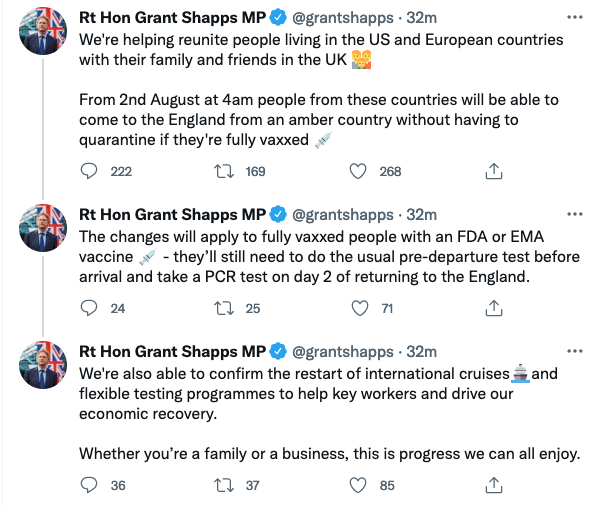Retweet the tweet with 25 retweets
This screenshot has width=601, height=506.
tap(225, 308)
